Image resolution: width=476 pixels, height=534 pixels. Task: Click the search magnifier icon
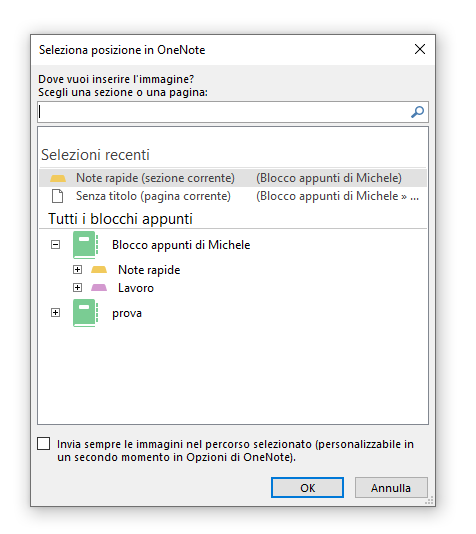point(417,112)
